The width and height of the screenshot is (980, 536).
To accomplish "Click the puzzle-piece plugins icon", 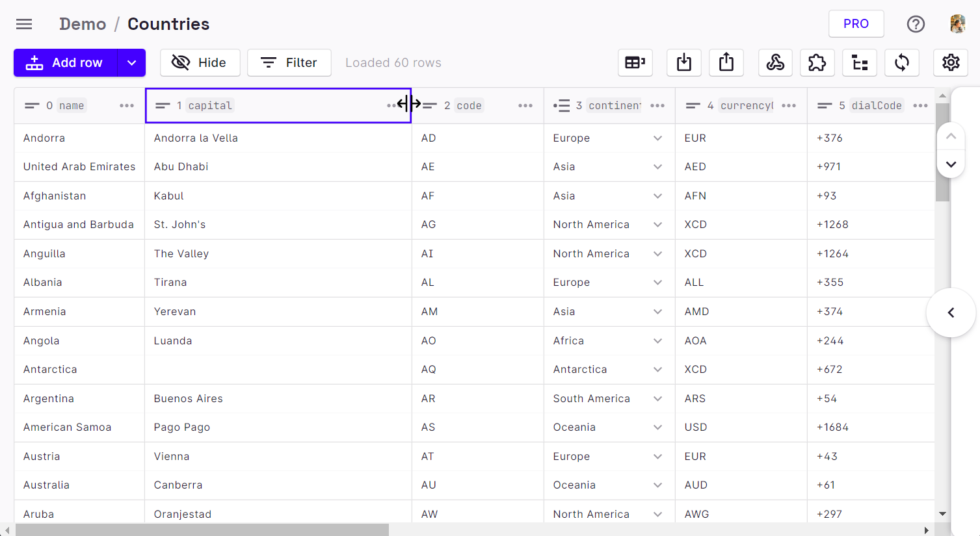I will pos(817,63).
